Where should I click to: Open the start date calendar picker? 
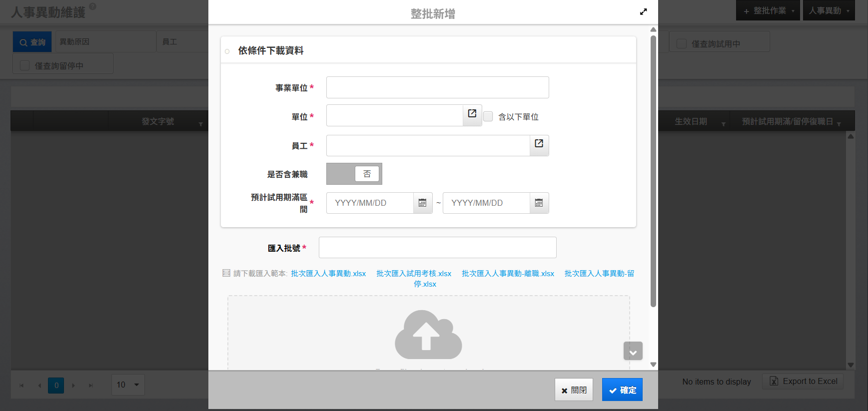pyautogui.click(x=422, y=203)
